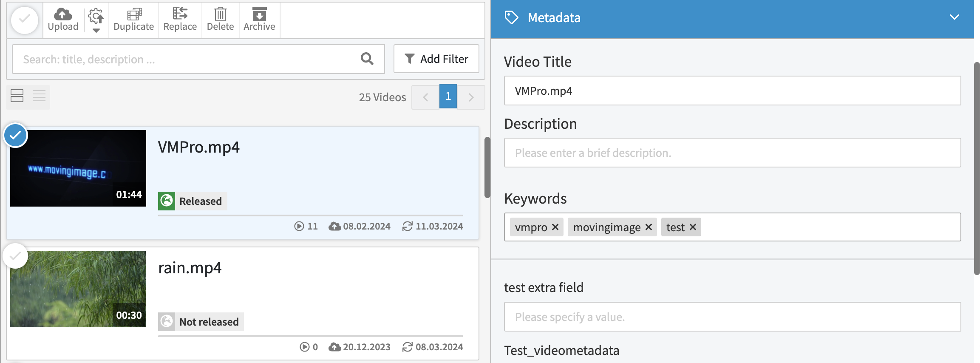Go to the next videos page
980x363 pixels.
pyautogui.click(x=471, y=97)
